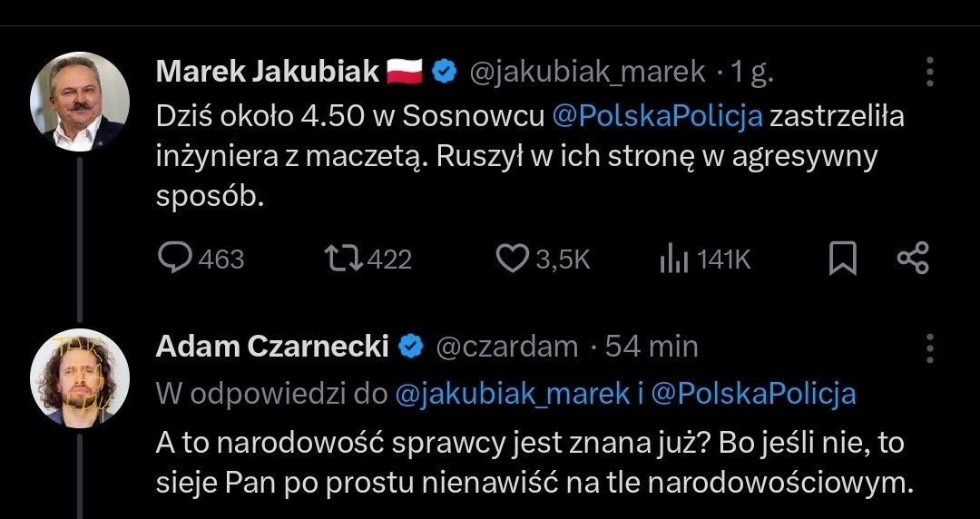Repost the Marek Jakubiak tweet
The image size is (980, 519).
click(345, 259)
